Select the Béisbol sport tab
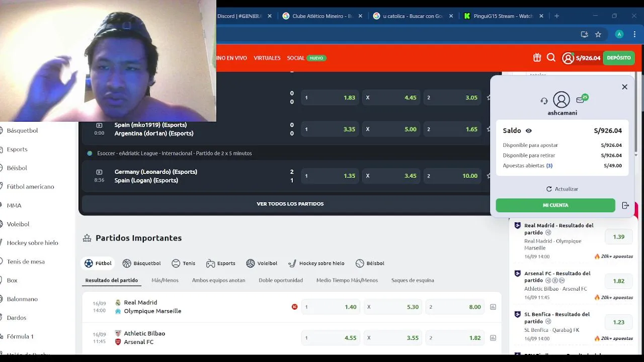The image size is (644, 362). [x=370, y=263]
